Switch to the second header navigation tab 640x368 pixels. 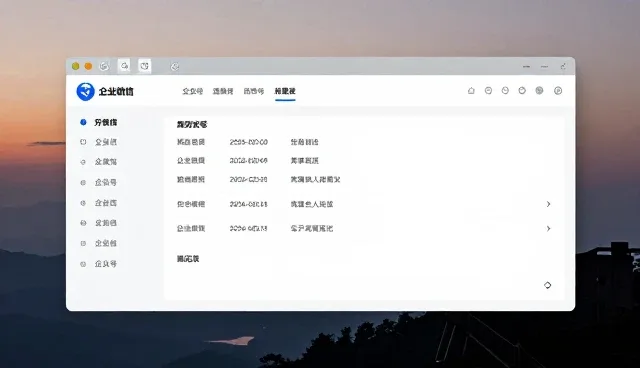(x=223, y=91)
